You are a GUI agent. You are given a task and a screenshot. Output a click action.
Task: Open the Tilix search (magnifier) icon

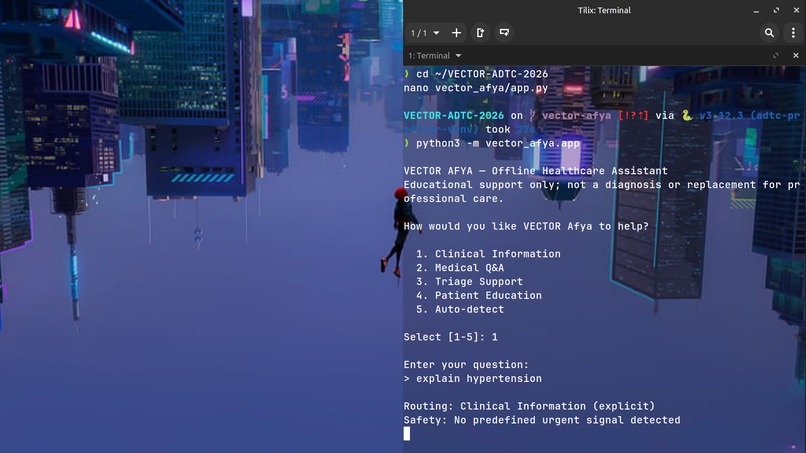pos(769,33)
